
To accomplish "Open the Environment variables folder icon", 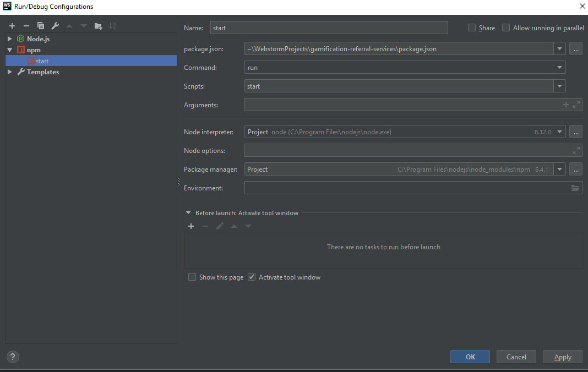I will [575, 188].
